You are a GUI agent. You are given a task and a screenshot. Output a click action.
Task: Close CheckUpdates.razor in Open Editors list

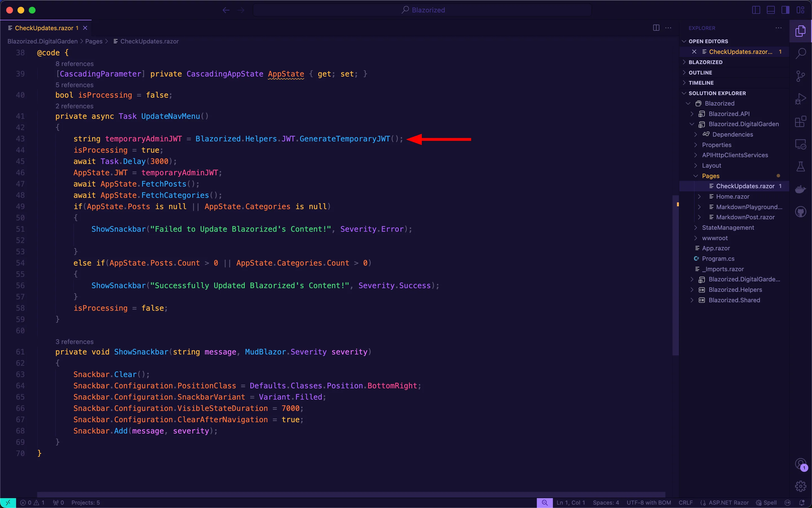(x=694, y=52)
